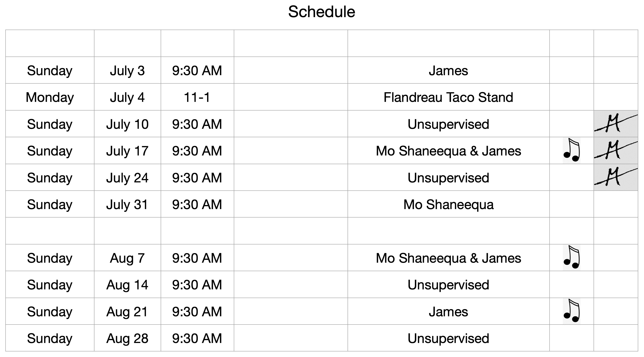Click the Unsupervised cell for July 10
The height and width of the screenshot is (357, 644).
(448, 124)
